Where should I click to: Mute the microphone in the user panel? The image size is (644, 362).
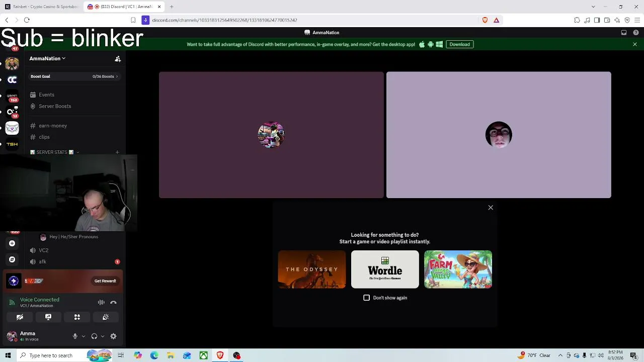[x=75, y=336]
